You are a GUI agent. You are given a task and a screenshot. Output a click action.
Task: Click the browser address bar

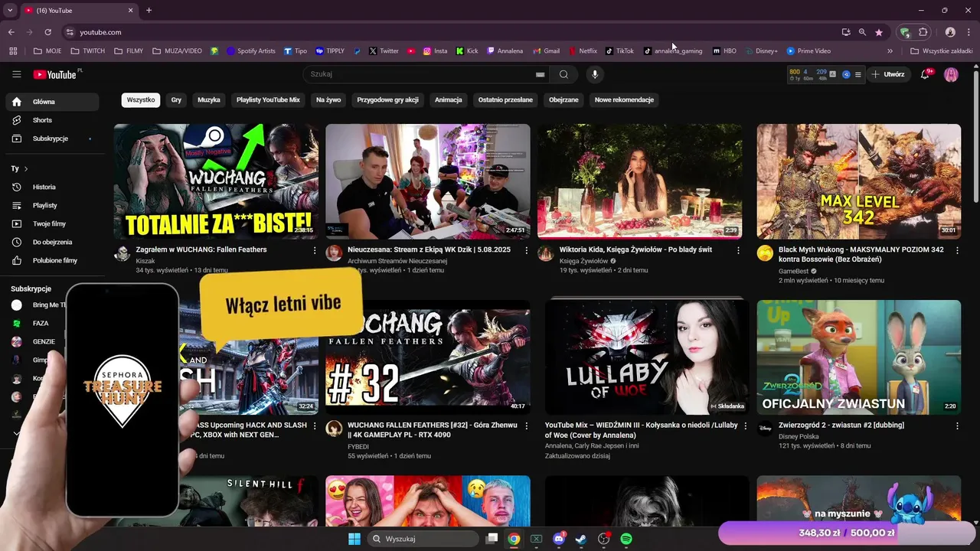[x=452, y=32]
